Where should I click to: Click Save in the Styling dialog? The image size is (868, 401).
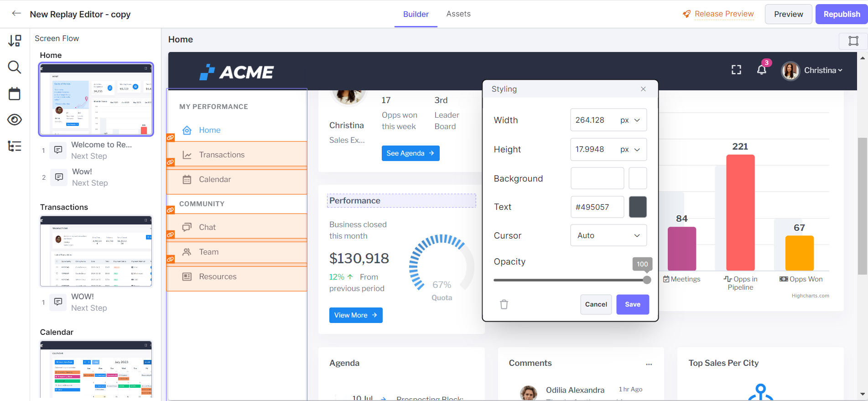pos(633,304)
